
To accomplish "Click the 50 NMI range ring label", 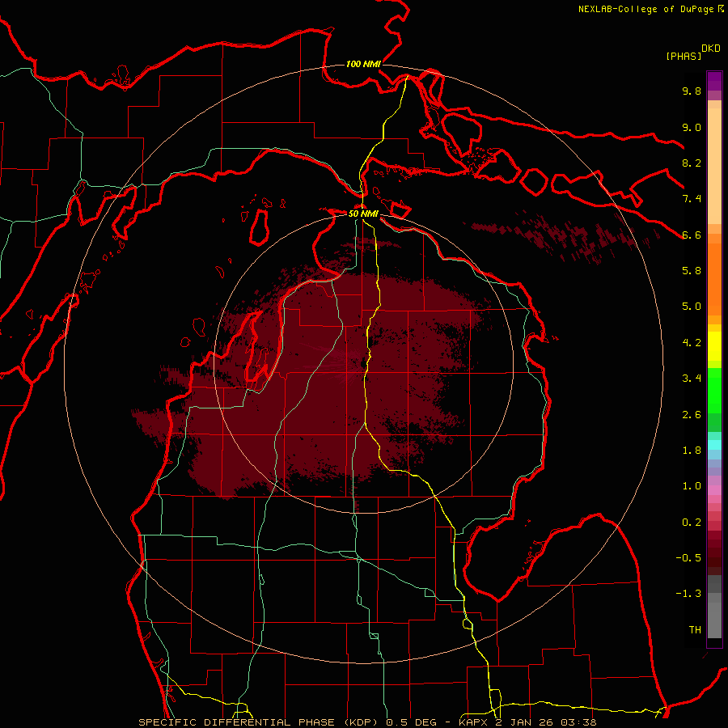I will (363, 214).
